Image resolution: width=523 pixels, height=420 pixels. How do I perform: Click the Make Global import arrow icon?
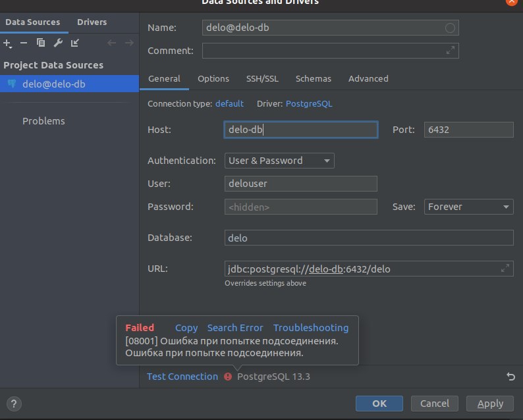(x=74, y=43)
